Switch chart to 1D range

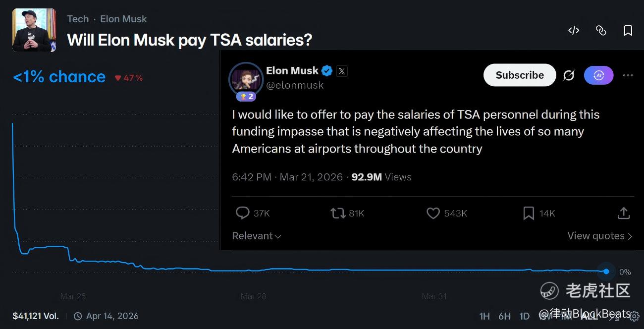(x=524, y=316)
